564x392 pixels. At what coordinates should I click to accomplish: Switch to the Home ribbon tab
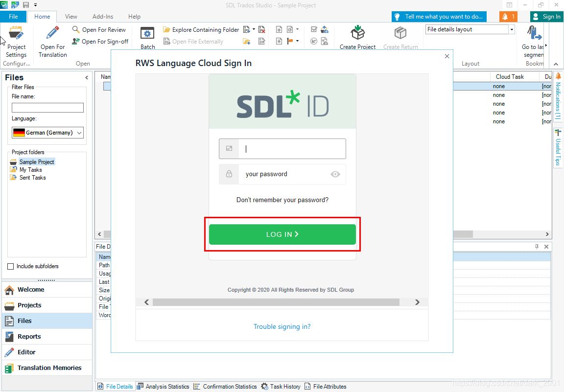coord(42,17)
